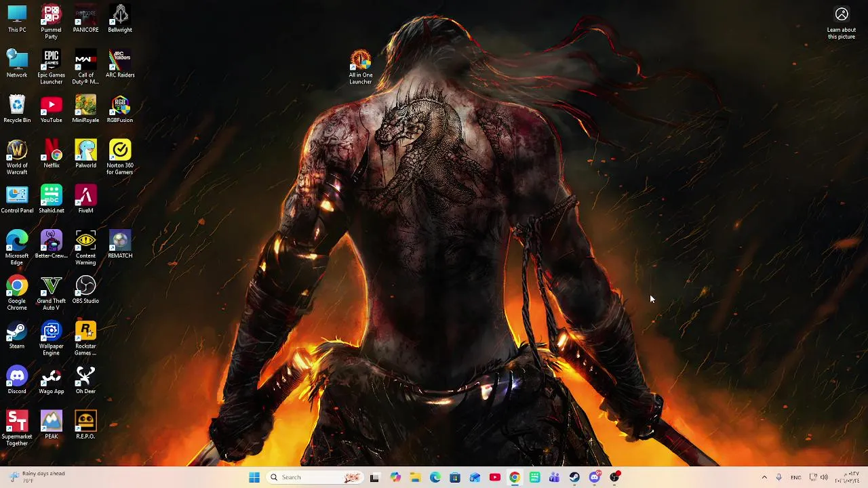This screenshot has width=868, height=488.
Task: Select Grand Theft Auto V icon
Action: (52, 293)
